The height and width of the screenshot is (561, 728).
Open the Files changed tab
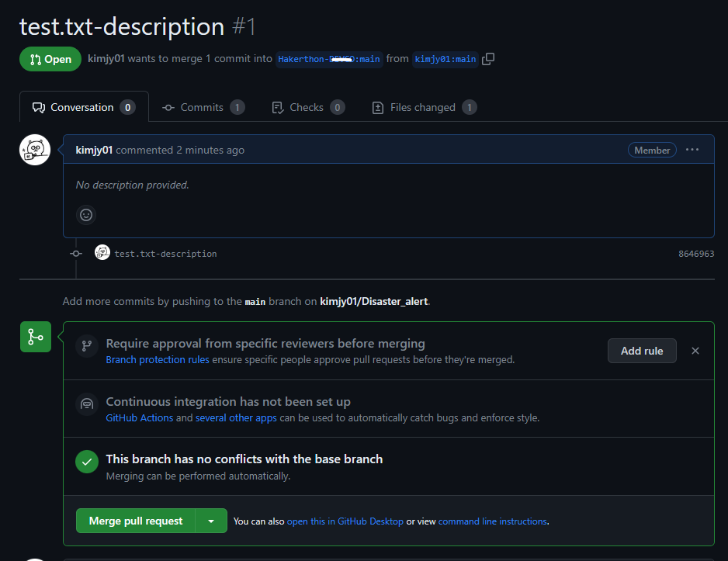point(425,107)
